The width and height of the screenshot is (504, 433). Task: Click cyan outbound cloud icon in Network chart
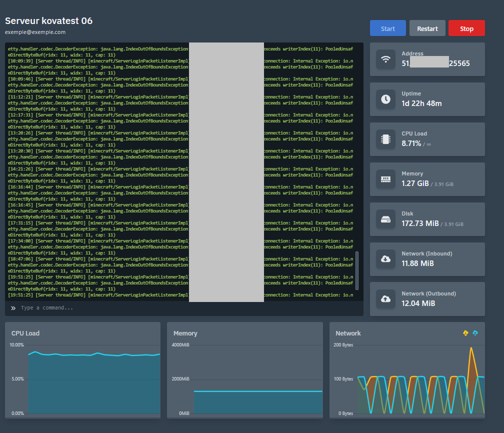tap(475, 333)
